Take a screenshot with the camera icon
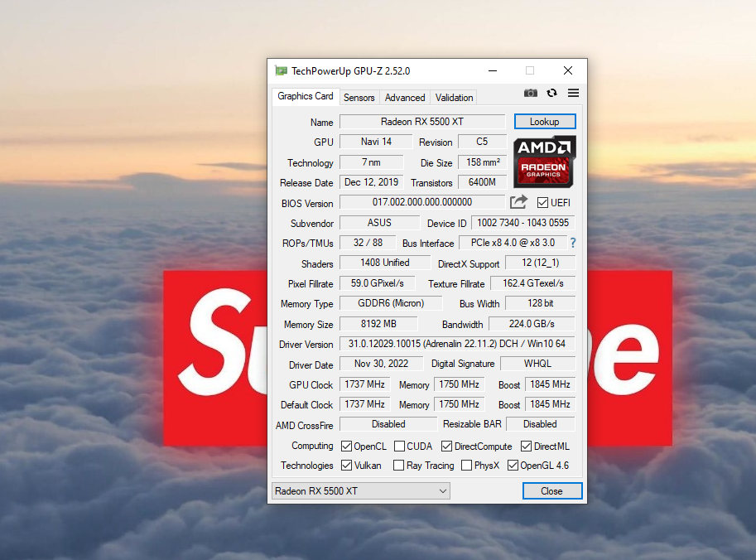Screen dimensions: 756x560 click(530, 93)
